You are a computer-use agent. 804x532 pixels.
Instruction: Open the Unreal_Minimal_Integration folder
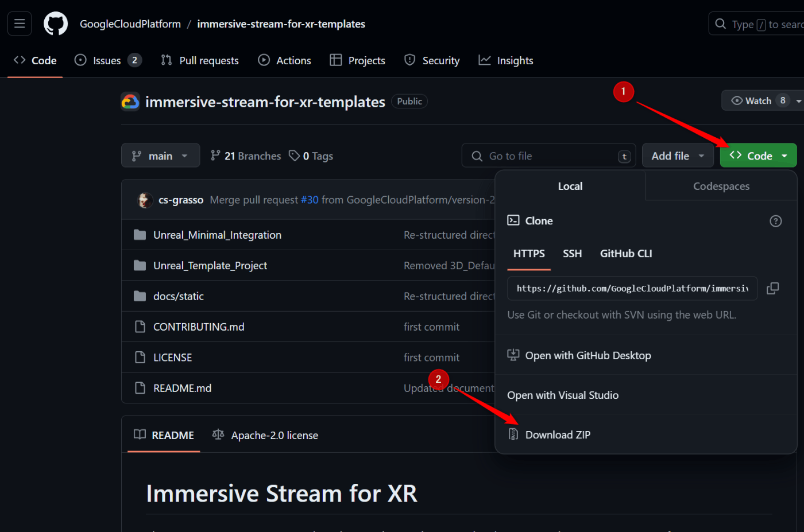[x=217, y=235]
